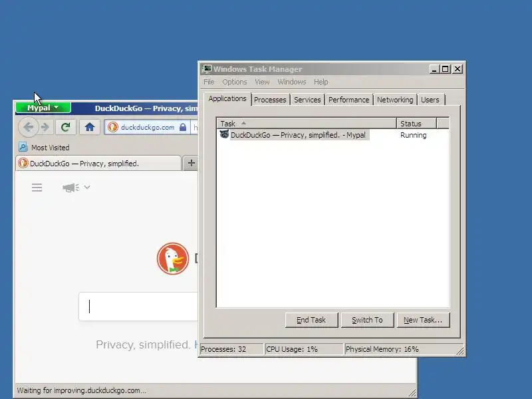Maximize the Windows Task Manager window
Image resolution: width=532 pixels, height=399 pixels.
point(445,69)
